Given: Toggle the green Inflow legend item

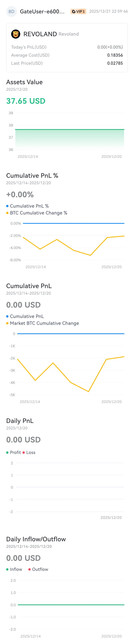Looking at the screenshot, I should coord(14,569).
